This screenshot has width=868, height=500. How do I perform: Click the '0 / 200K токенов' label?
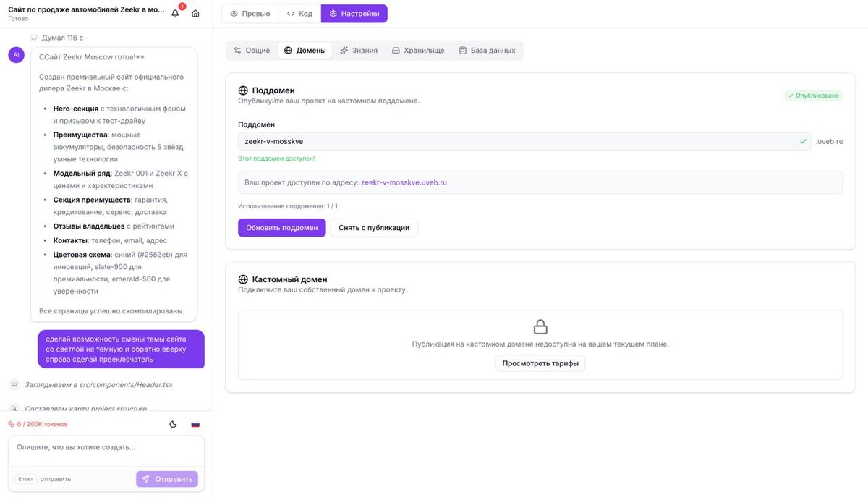tap(42, 424)
